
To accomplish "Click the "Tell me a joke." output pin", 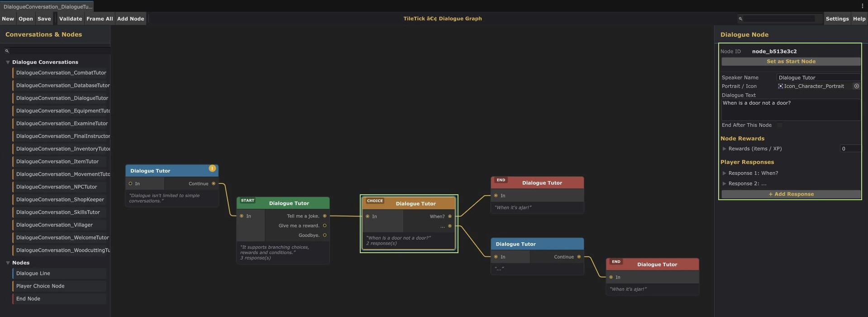I will [x=324, y=216].
